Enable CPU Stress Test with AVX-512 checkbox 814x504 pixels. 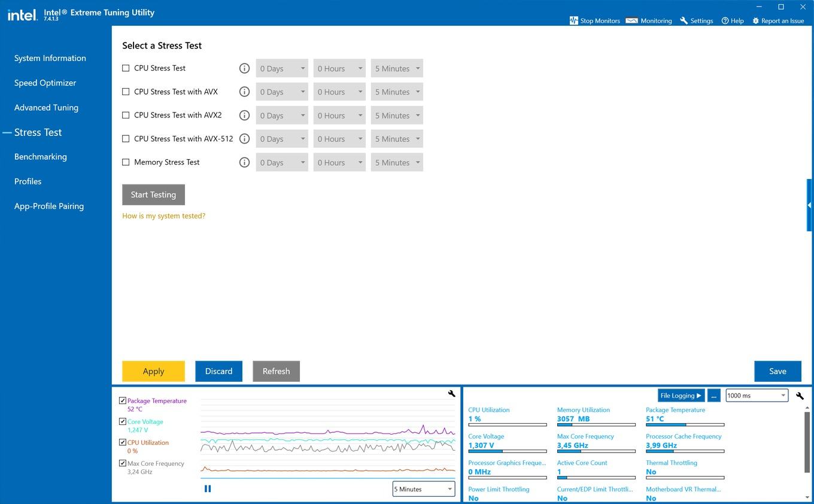point(126,138)
